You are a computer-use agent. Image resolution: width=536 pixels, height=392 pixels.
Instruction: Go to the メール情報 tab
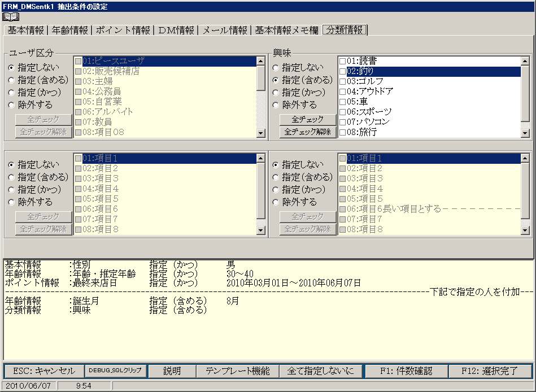tap(224, 31)
